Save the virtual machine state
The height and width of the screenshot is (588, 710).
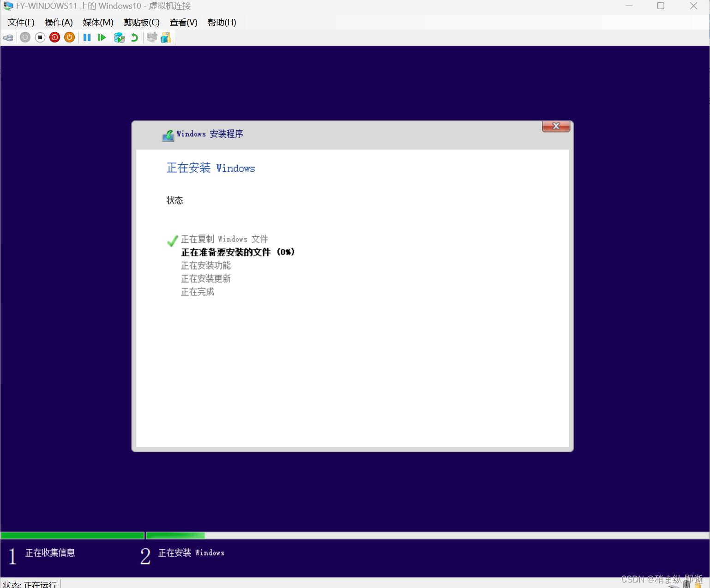click(x=69, y=37)
